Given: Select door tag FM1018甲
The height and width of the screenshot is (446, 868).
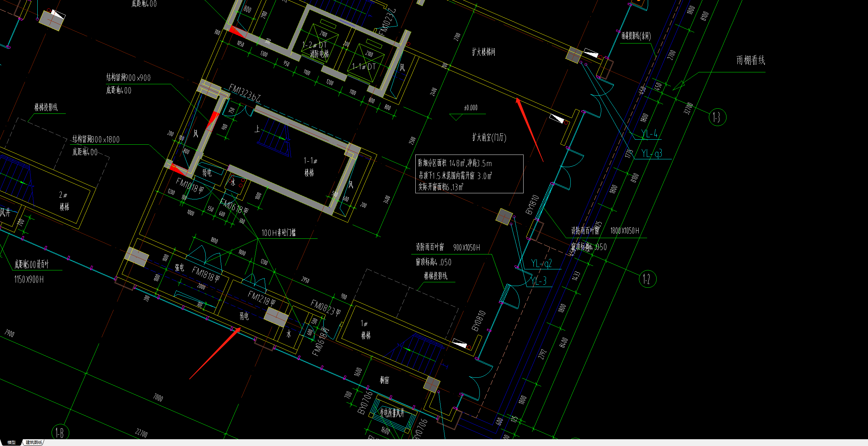Looking at the screenshot, I should pyautogui.click(x=190, y=186).
